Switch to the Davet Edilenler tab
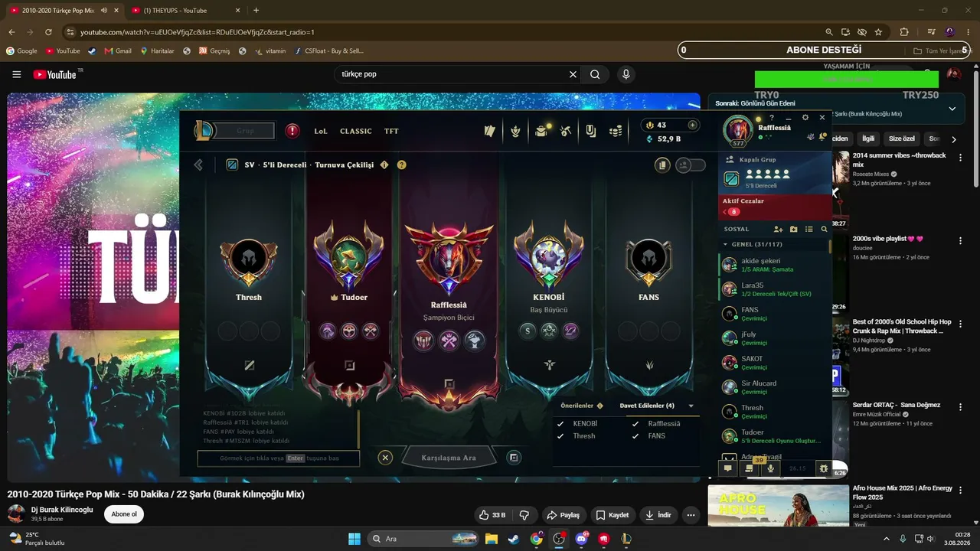The width and height of the screenshot is (980, 551). [x=647, y=406]
